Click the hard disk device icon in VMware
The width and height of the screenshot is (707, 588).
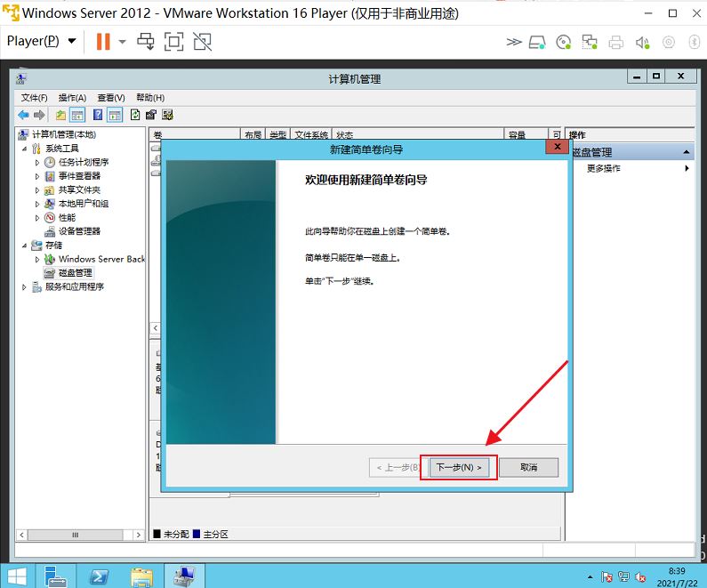pos(537,43)
